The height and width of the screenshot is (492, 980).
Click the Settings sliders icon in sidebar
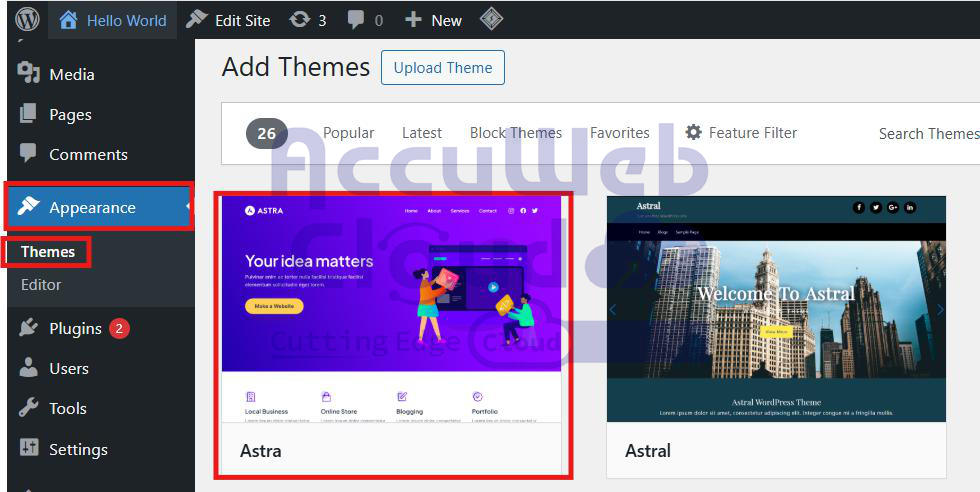point(29,448)
